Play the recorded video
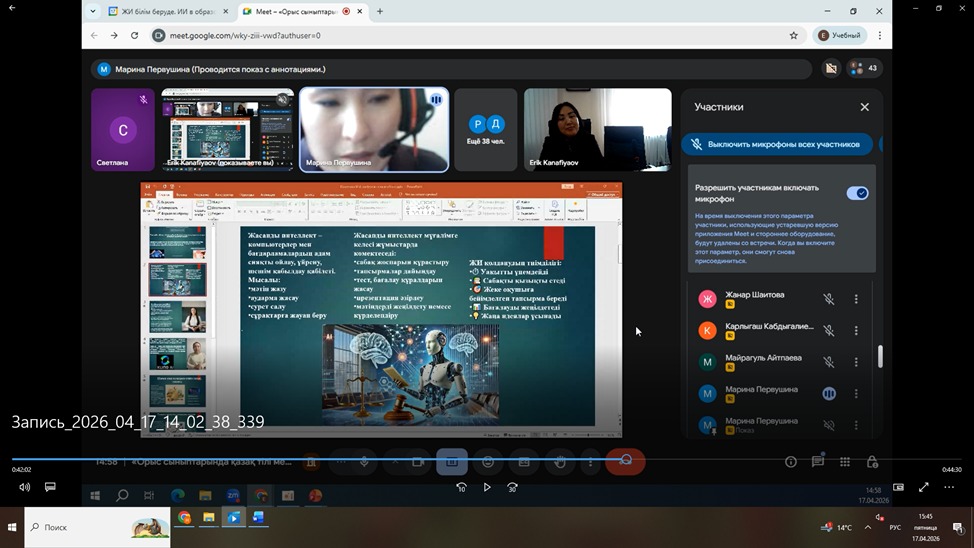The width and height of the screenshot is (974, 548). [487, 487]
